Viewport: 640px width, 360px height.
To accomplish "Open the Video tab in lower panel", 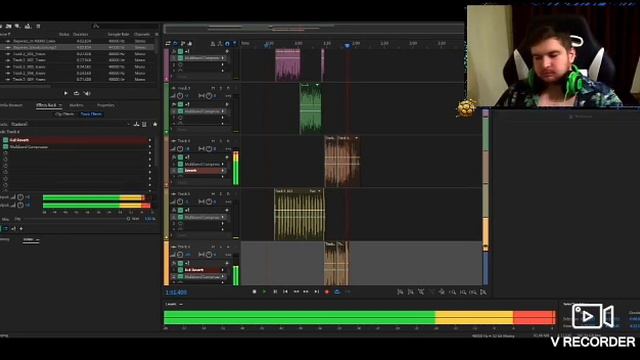I will [x=28, y=240].
